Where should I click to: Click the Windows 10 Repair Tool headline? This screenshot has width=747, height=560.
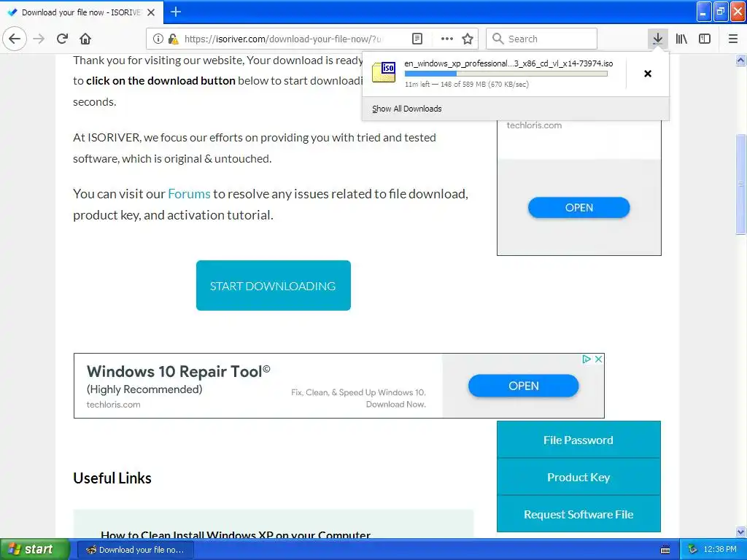178,371
